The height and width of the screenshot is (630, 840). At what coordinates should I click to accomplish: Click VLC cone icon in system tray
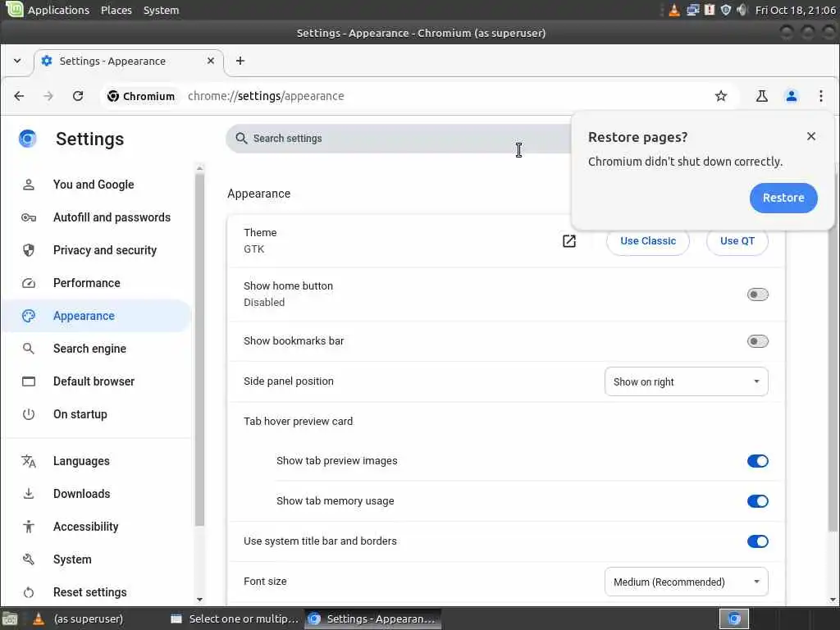[674, 10]
